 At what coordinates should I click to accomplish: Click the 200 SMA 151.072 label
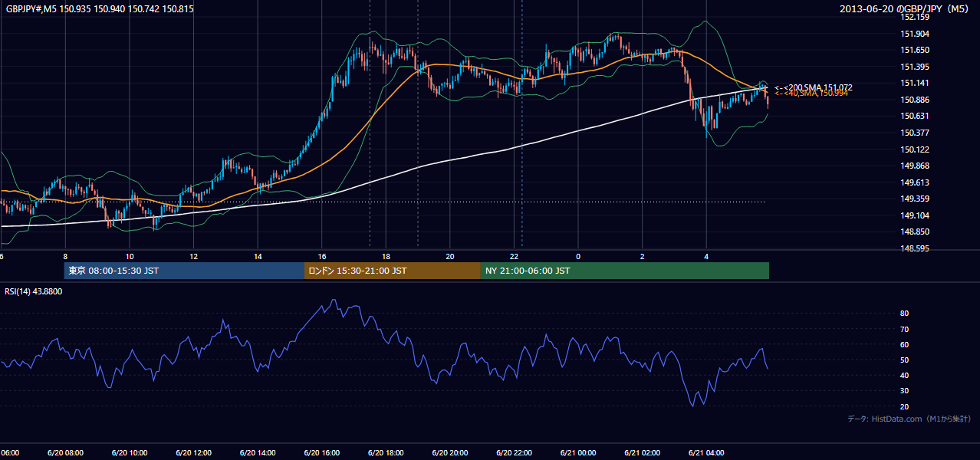pyautogui.click(x=814, y=87)
